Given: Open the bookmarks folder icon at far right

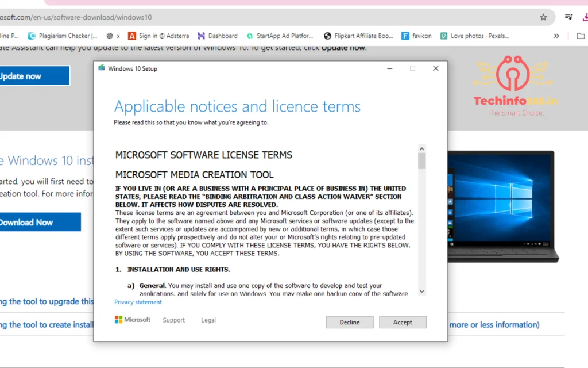Looking at the screenshot, I should [x=581, y=35].
